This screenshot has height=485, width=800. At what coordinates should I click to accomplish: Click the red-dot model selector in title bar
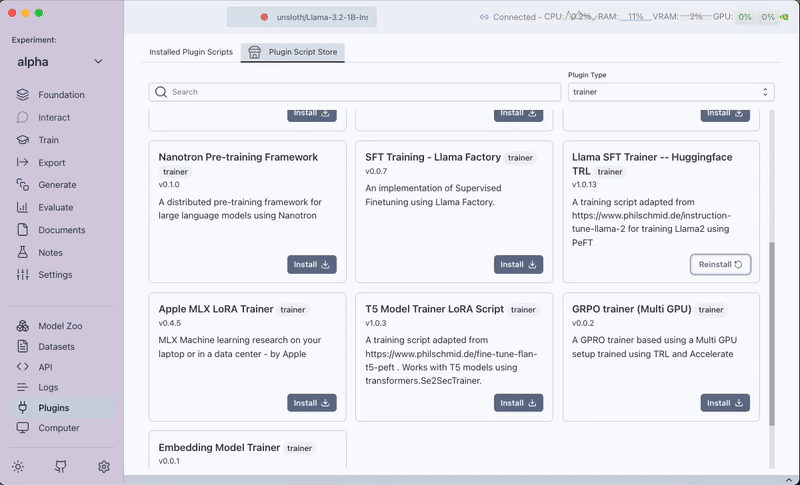[304, 17]
